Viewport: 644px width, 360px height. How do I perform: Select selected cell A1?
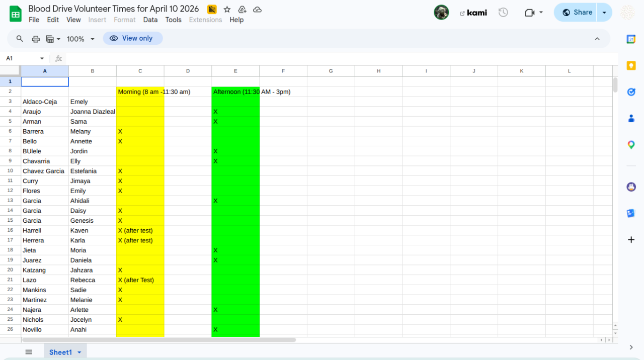[x=45, y=81]
